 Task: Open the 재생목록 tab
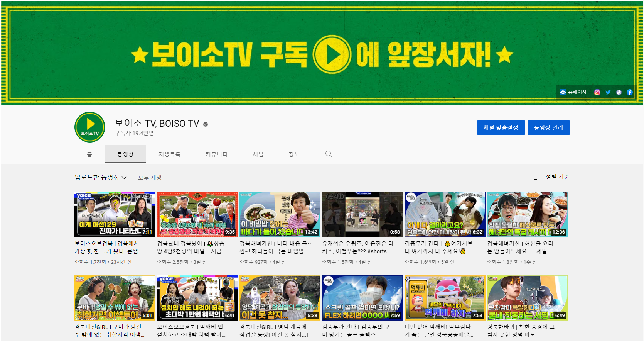[169, 154]
